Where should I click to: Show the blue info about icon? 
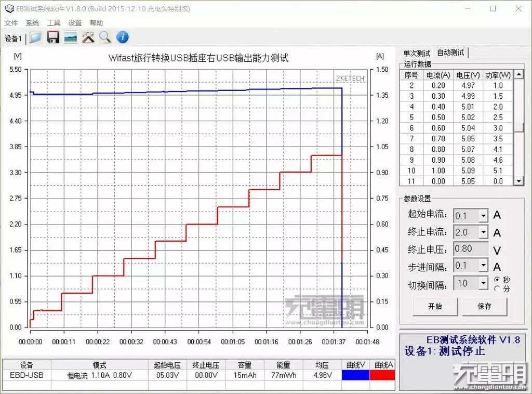click(x=123, y=37)
